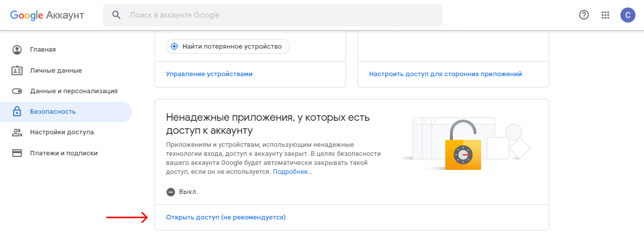Open the help question mark icon
This screenshot has height=242, width=644.
click(584, 15)
